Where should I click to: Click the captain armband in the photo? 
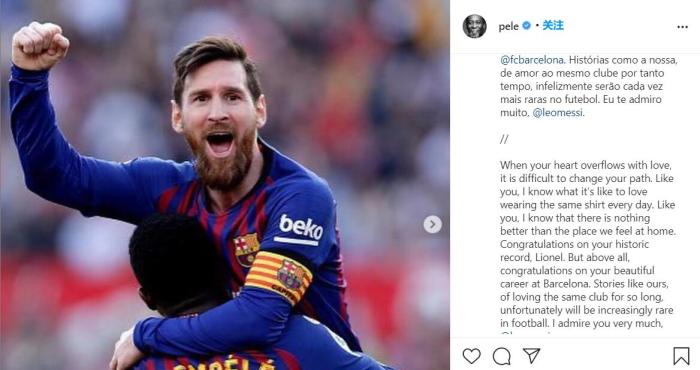(278, 277)
